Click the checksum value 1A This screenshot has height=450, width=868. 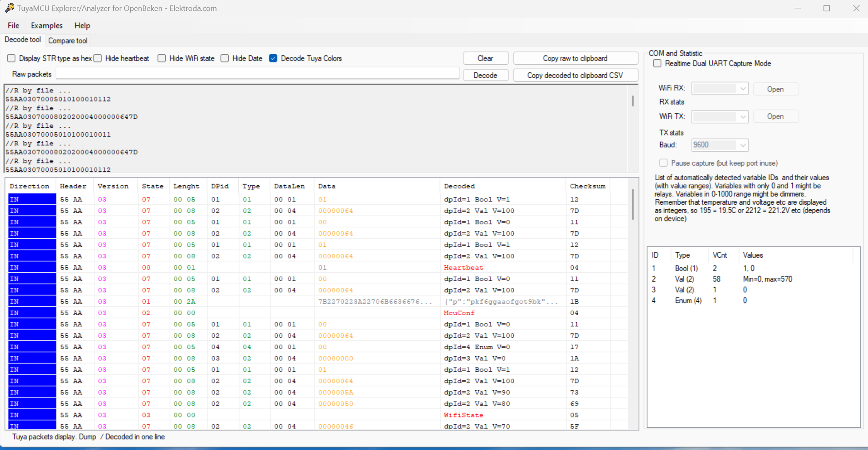[574, 358]
